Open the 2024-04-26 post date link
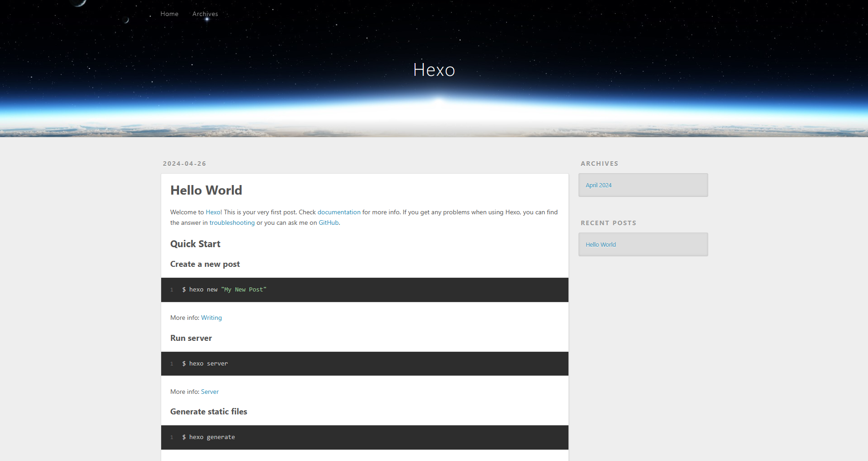The height and width of the screenshot is (461, 868). [184, 164]
